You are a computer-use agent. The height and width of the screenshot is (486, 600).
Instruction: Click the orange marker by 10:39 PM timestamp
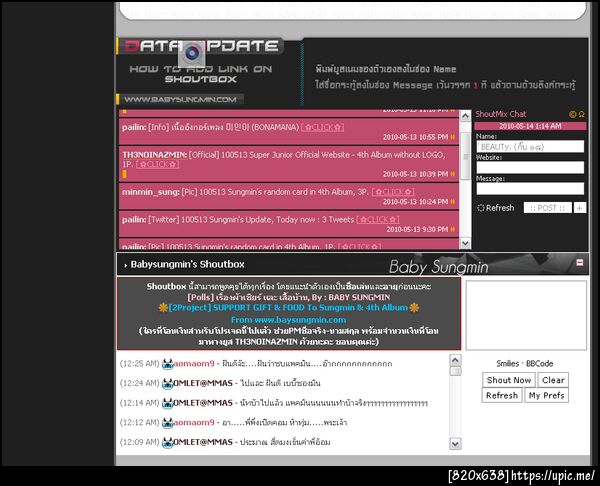coord(453,174)
